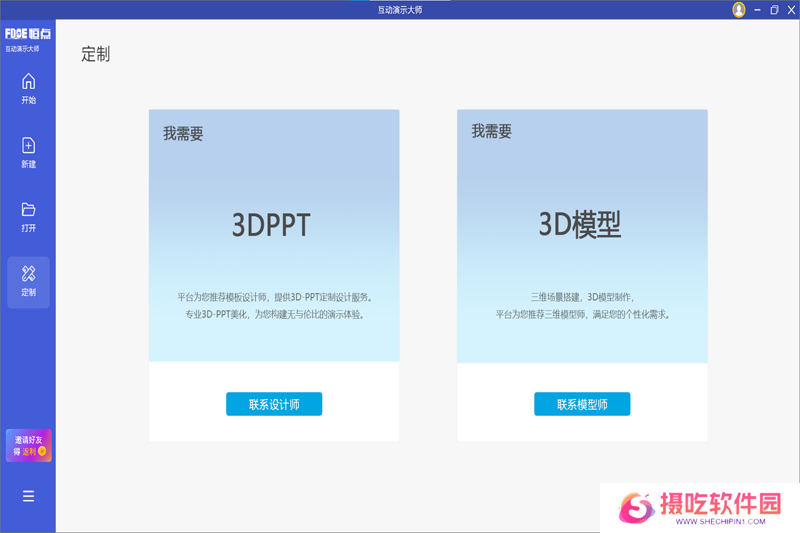Close the 互动演示大师 window

791,10
